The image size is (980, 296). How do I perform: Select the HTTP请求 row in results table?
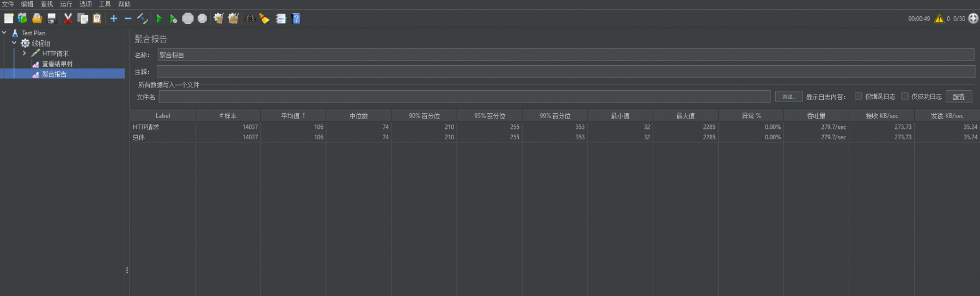pyautogui.click(x=555, y=127)
